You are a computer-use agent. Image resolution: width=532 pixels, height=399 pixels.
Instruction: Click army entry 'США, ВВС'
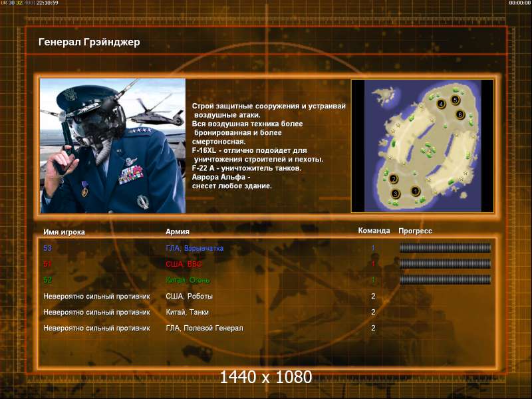click(184, 264)
